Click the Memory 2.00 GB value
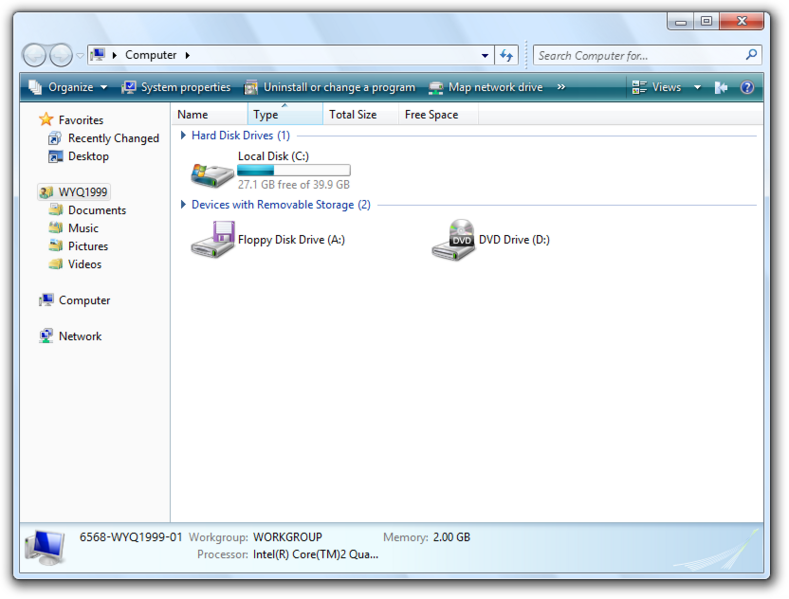789x599 pixels. point(451,537)
